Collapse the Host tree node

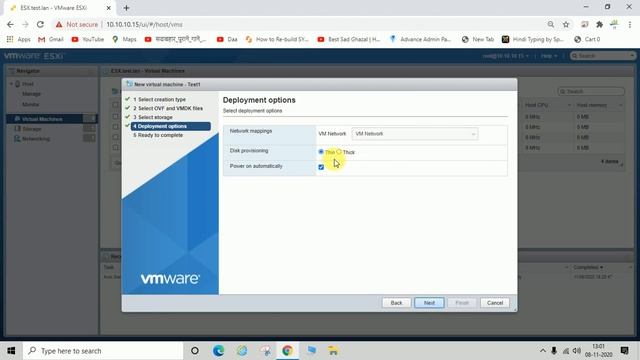click(11, 84)
